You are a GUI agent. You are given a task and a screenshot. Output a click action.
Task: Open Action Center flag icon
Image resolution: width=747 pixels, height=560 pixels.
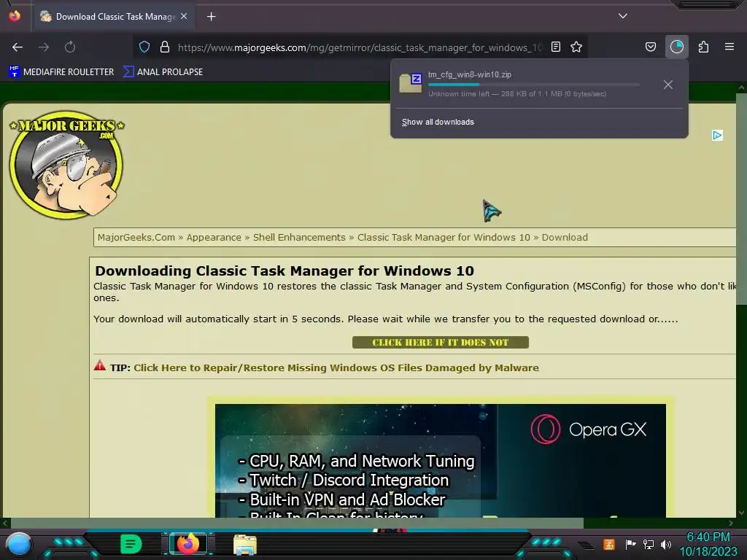pyautogui.click(x=630, y=544)
